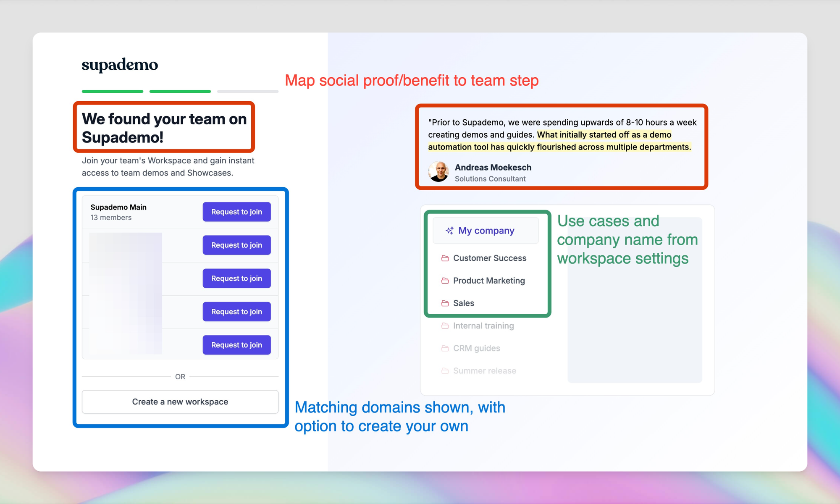The image size is (840, 504).
Task: Click the Supademo Main workspace name
Action: point(118,207)
